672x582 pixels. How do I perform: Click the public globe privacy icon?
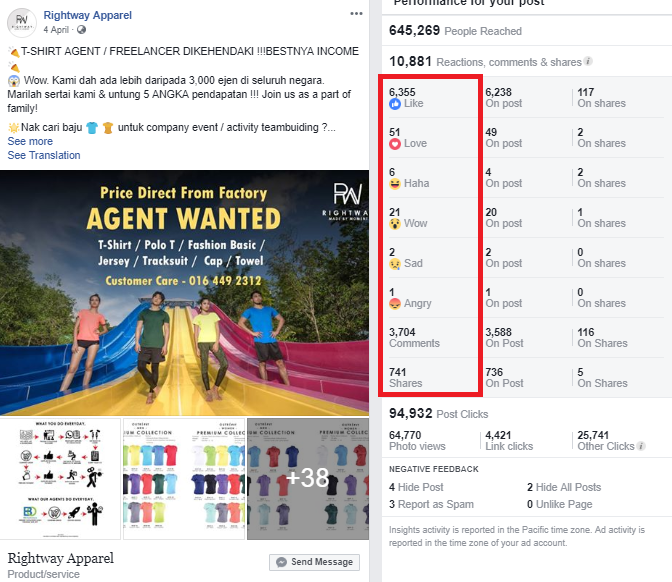(81, 30)
